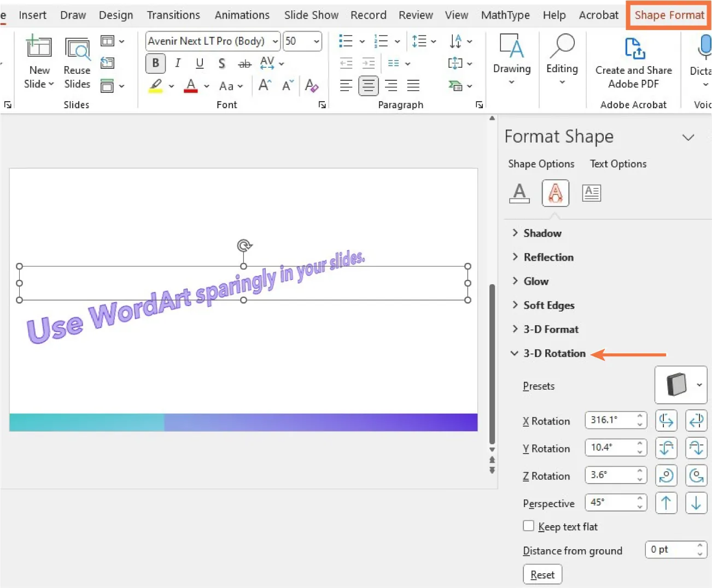This screenshot has width=712, height=588.
Task: Switch to the Animations tab
Action: coord(242,15)
